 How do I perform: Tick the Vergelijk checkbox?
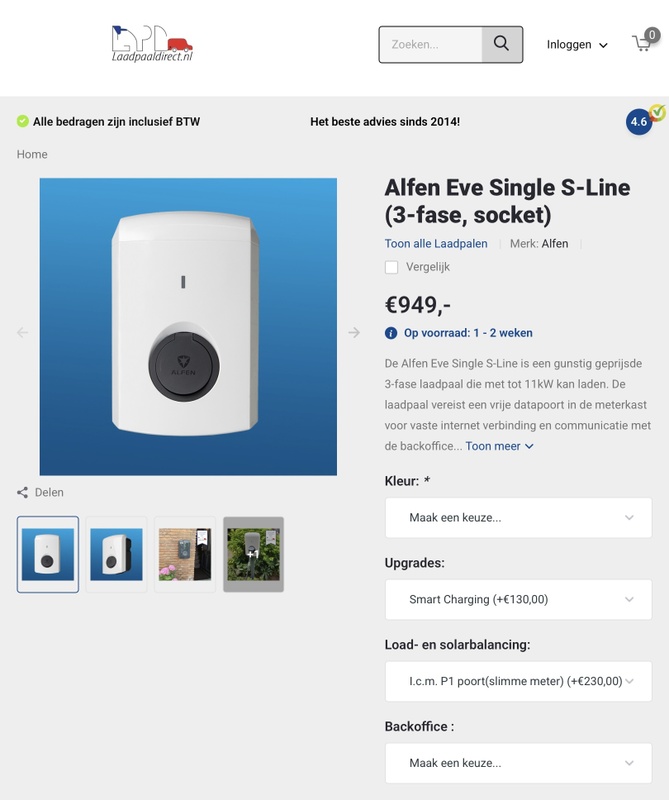[392, 267]
